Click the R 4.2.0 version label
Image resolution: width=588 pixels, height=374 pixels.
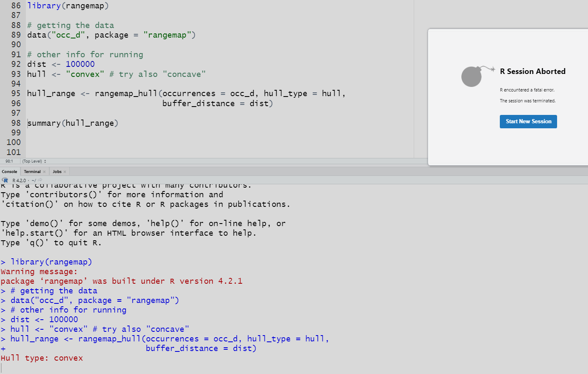tap(19, 181)
